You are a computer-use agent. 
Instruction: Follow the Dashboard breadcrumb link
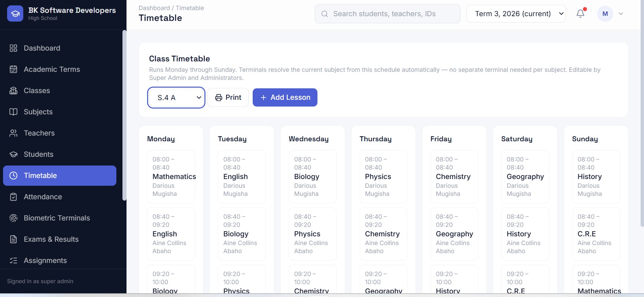154,8
